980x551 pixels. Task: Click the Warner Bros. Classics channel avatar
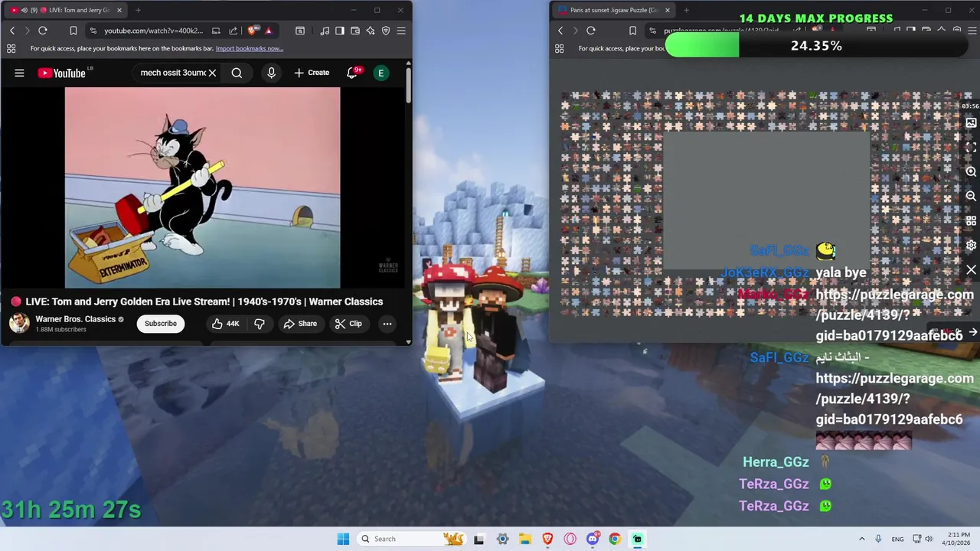point(19,323)
